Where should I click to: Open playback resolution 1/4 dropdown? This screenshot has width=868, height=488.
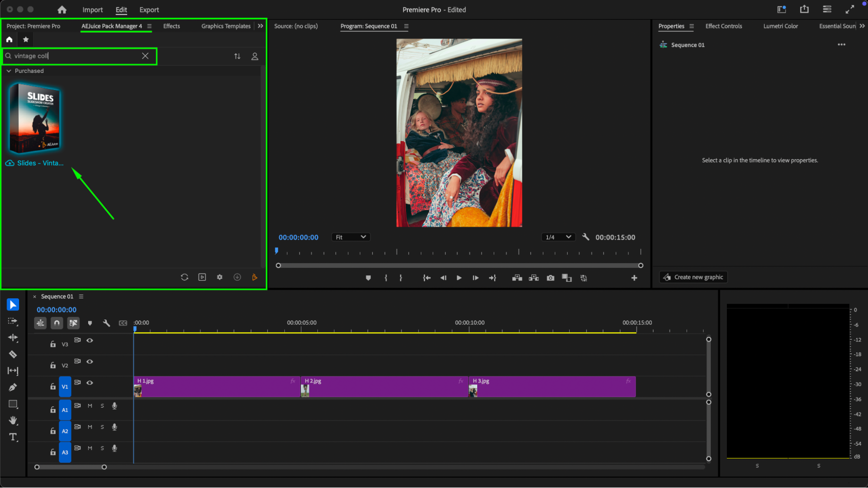click(558, 237)
